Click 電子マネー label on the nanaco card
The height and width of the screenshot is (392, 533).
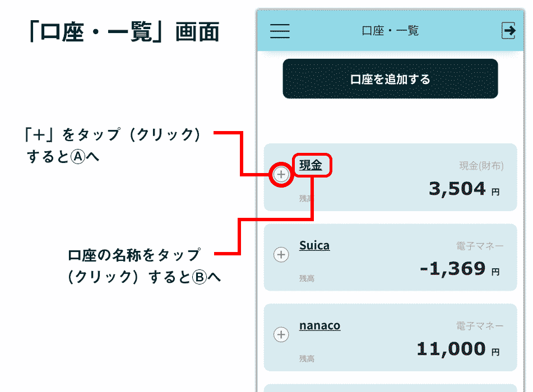coord(480,326)
